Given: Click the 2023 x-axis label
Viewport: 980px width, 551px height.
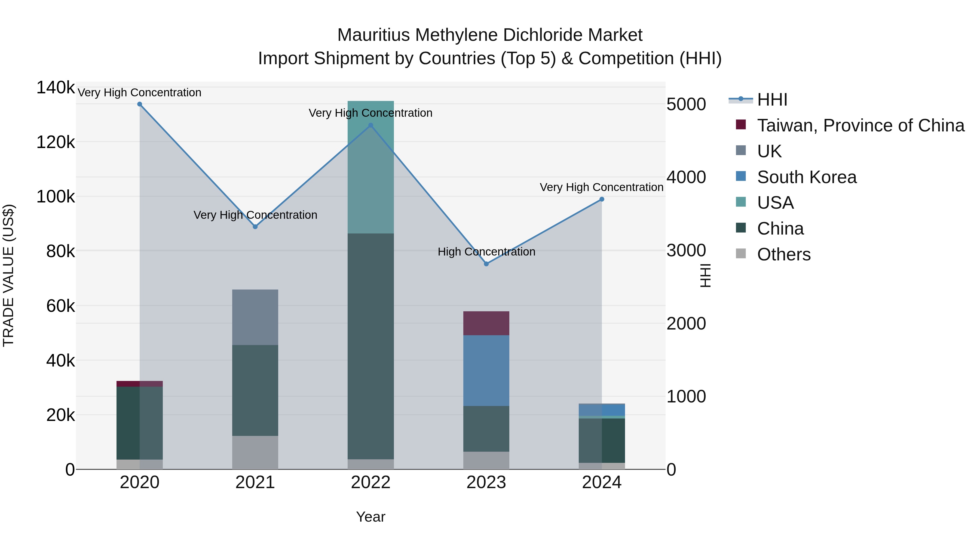Looking at the screenshot, I should click(486, 482).
